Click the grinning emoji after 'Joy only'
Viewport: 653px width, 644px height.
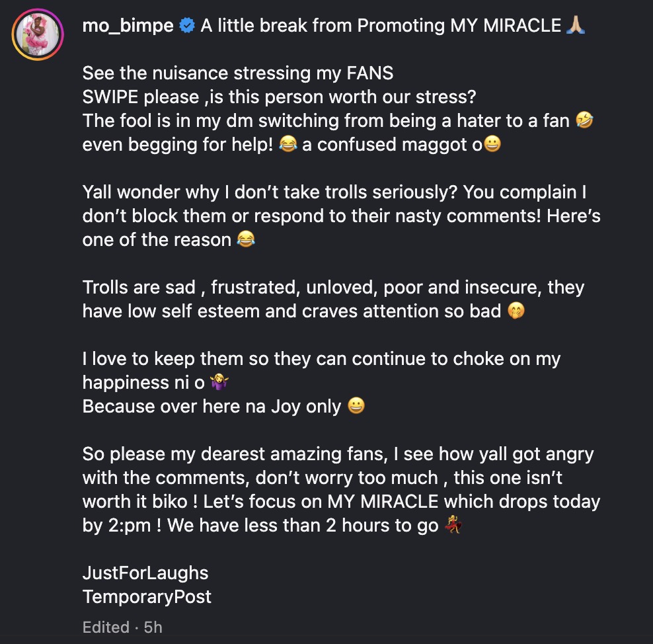[x=355, y=407]
